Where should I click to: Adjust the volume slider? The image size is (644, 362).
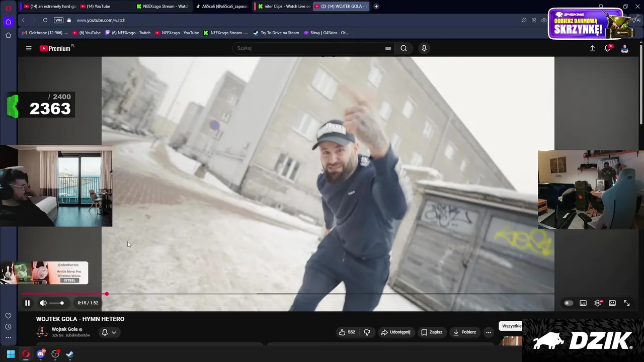click(x=57, y=303)
